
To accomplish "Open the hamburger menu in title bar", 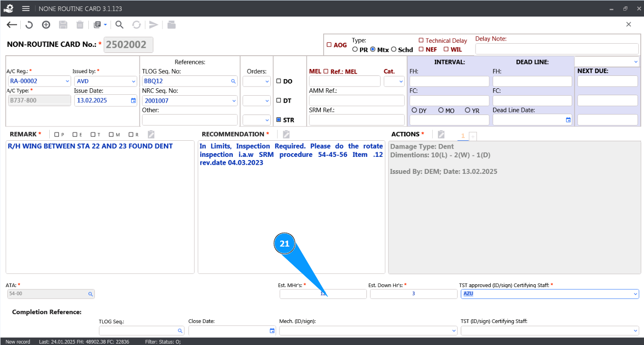I will point(26,9).
